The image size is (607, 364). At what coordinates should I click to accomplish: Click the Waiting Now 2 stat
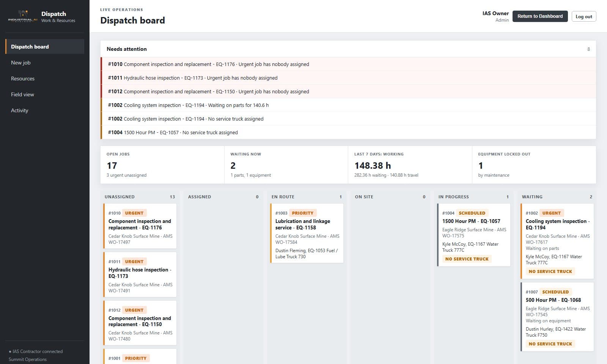(286, 165)
